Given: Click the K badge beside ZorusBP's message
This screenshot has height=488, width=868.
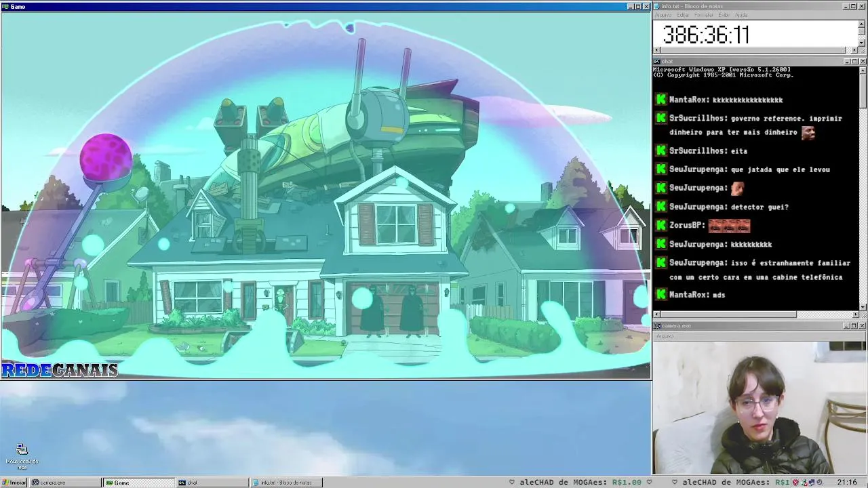Looking at the screenshot, I should [x=661, y=224].
